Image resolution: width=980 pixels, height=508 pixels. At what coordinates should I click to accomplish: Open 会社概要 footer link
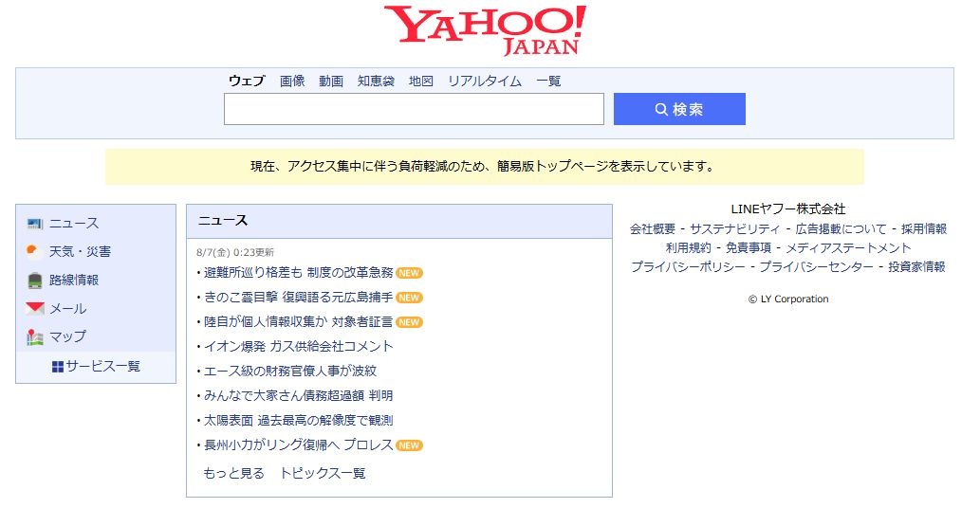(x=653, y=229)
